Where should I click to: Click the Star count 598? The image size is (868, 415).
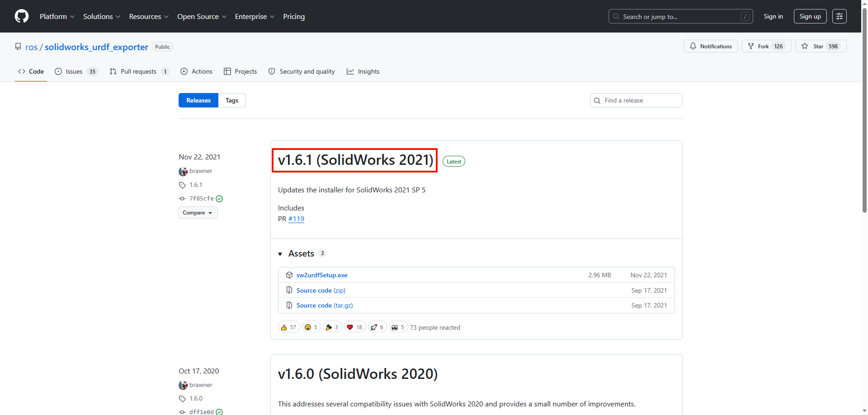(833, 46)
